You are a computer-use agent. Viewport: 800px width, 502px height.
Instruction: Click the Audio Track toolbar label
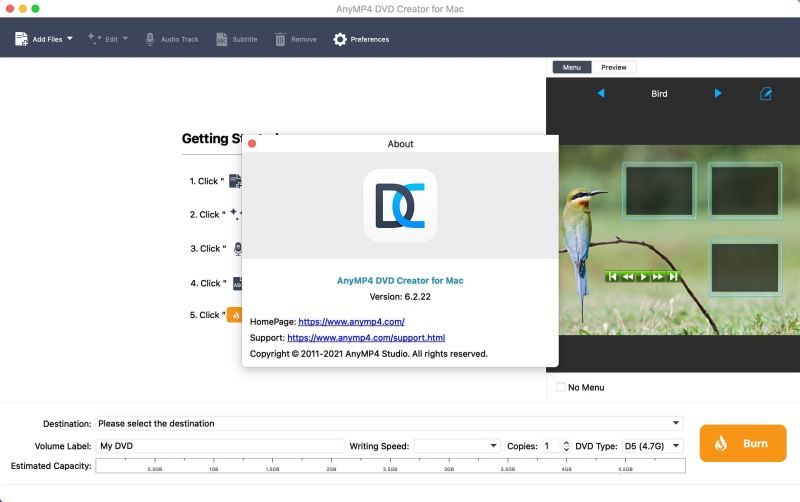click(180, 39)
